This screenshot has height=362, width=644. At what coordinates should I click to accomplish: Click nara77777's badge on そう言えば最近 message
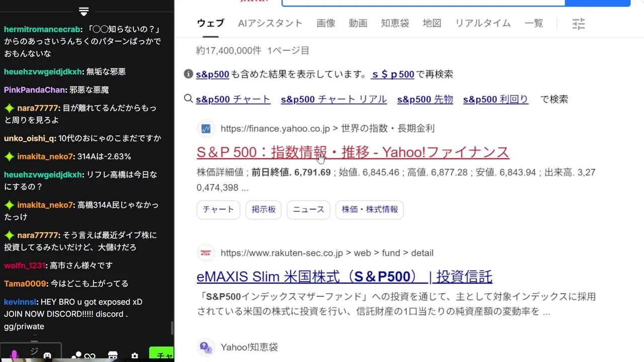click(9, 235)
